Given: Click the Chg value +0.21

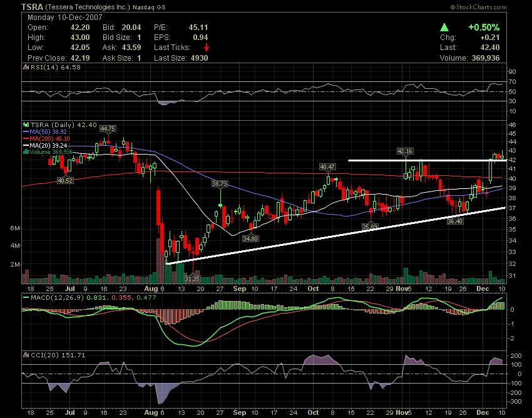Looking at the screenshot, I should click(490, 38).
